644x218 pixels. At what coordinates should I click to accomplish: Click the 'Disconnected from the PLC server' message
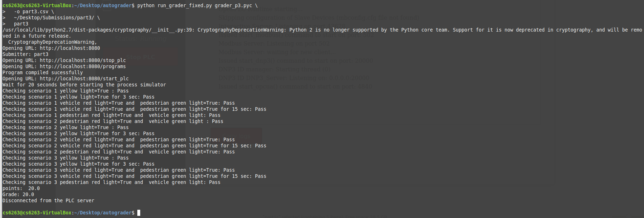48,200
